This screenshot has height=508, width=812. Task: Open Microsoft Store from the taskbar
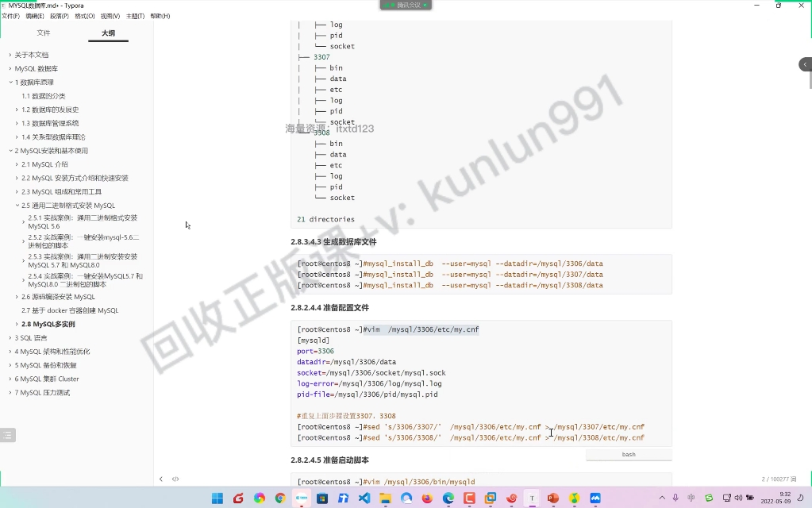(x=322, y=498)
